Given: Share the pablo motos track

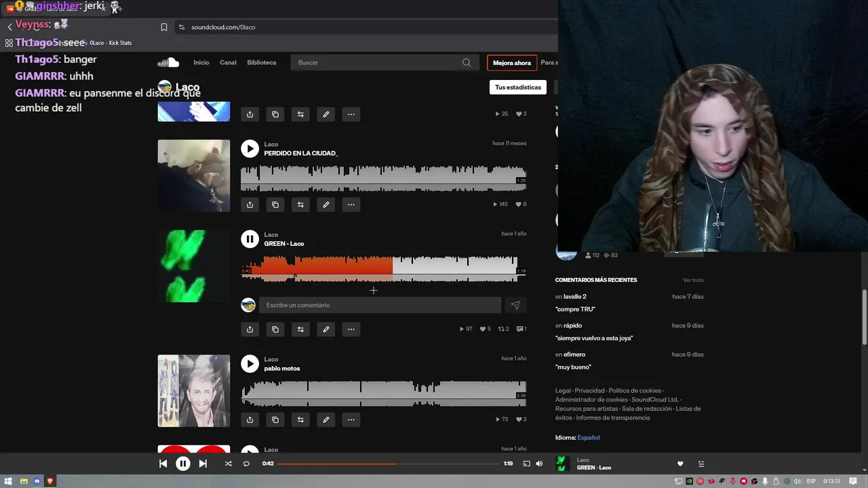Looking at the screenshot, I should click(x=250, y=420).
